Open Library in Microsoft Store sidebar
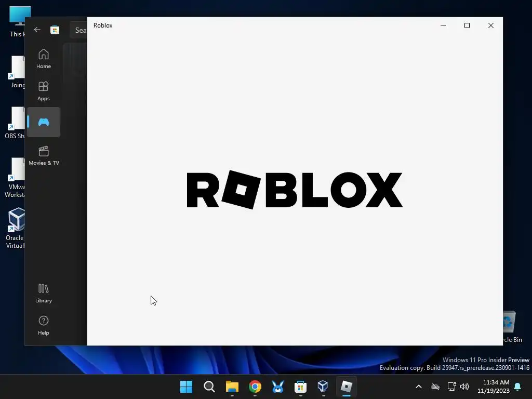 44,293
